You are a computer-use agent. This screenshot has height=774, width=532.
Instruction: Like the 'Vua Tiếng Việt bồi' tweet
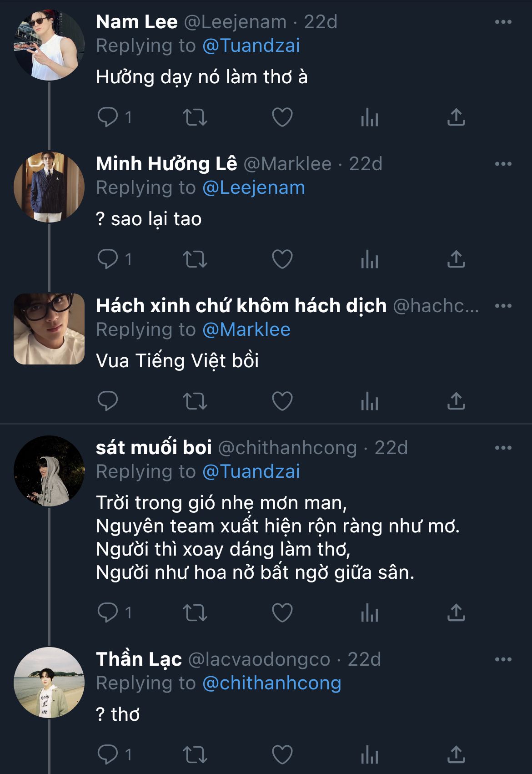[x=282, y=401]
